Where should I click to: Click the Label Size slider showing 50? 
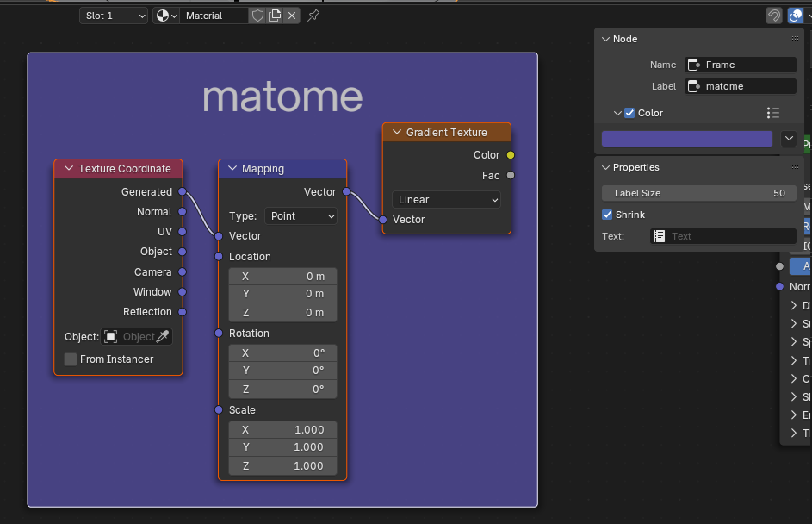(x=699, y=193)
